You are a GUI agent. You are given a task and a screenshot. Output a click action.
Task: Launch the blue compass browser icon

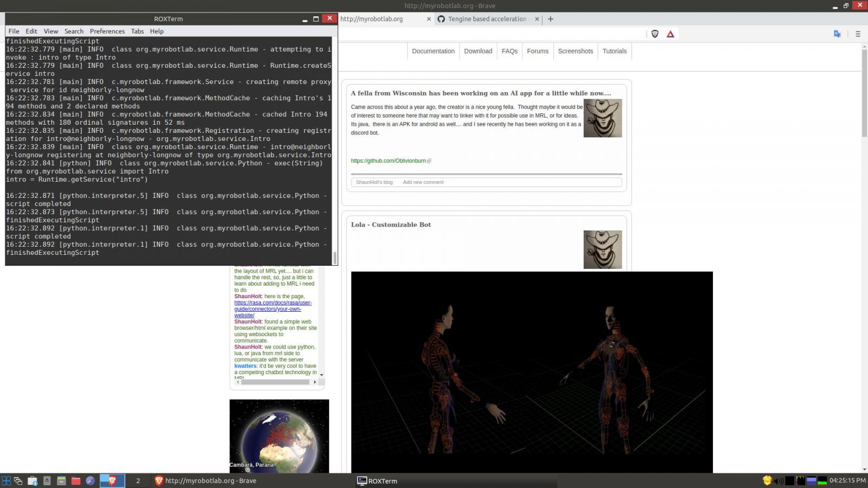(x=91, y=480)
